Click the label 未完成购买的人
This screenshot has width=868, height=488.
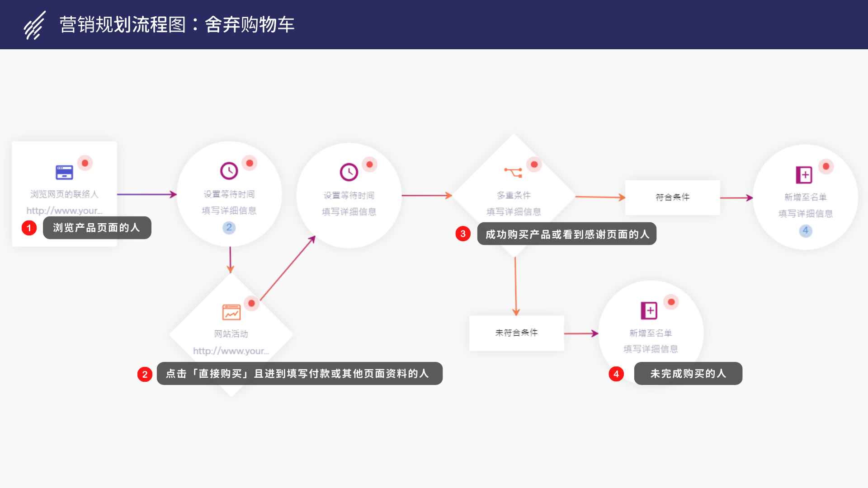click(688, 374)
